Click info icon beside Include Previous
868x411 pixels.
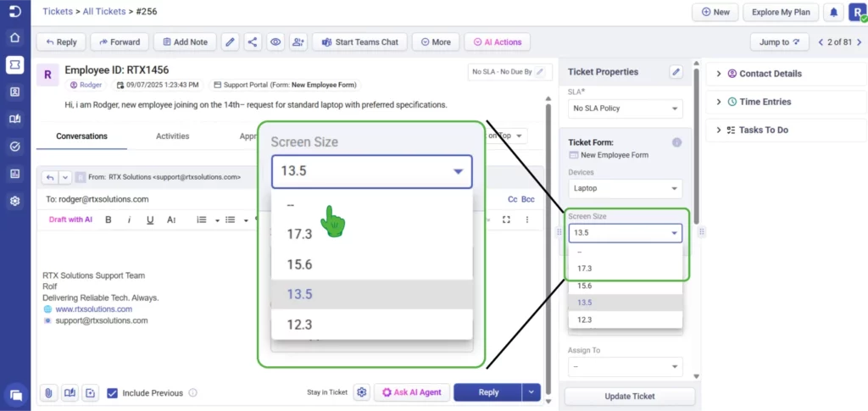[192, 392]
